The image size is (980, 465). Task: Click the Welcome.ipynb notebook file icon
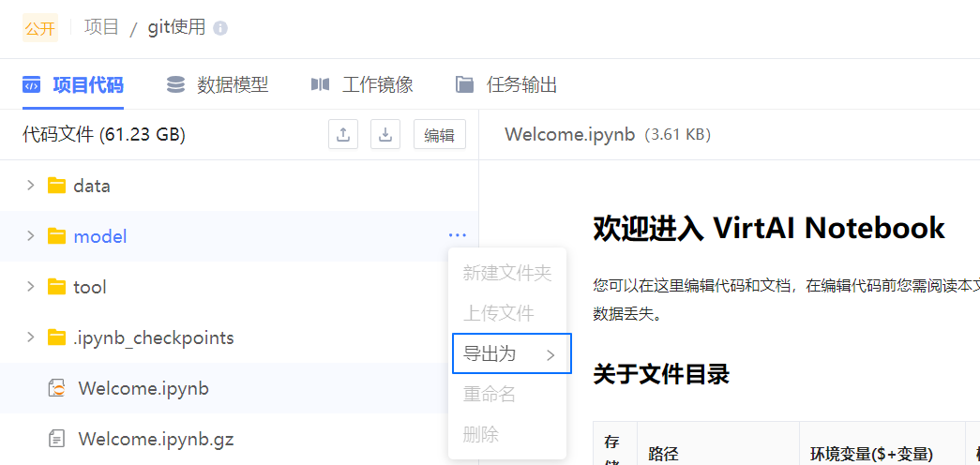[56, 388]
